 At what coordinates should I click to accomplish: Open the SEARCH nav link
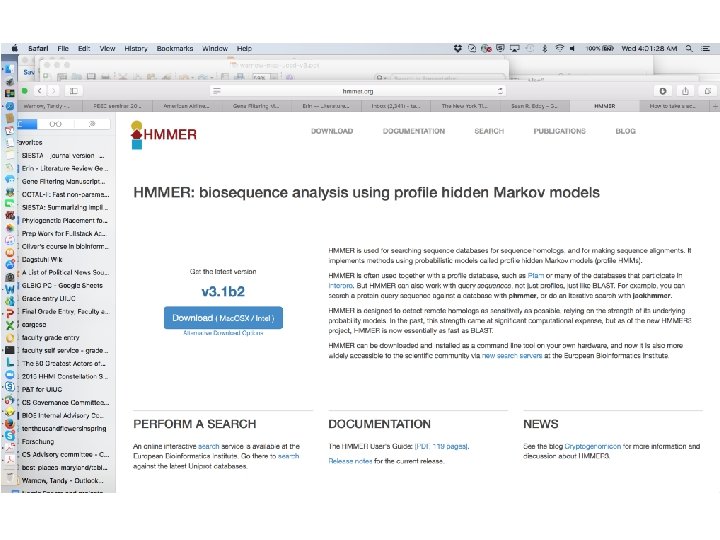pos(489,131)
